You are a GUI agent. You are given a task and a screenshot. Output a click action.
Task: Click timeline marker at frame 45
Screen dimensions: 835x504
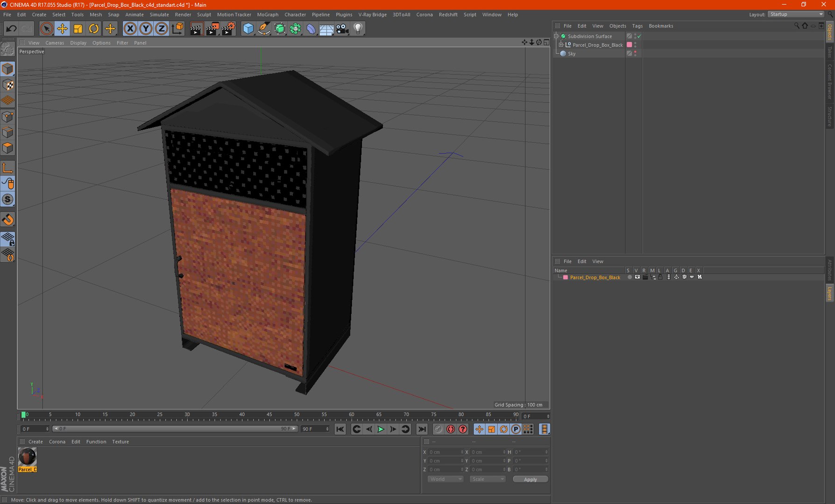[x=269, y=414]
